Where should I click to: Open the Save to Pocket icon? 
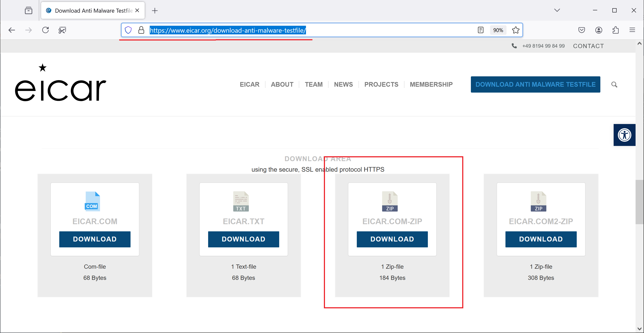(x=582, y=30)
